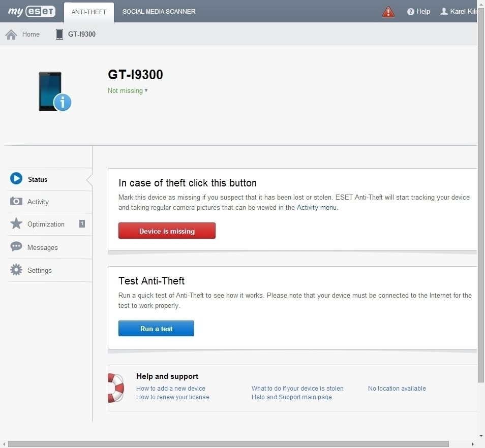Viewport: 485px width, 448px height.
Task: Open the Activity menu link
Action: pos(316,208)
